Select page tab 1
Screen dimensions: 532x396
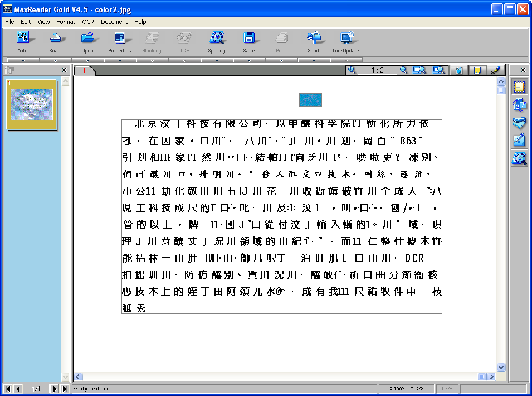(84, 71)
